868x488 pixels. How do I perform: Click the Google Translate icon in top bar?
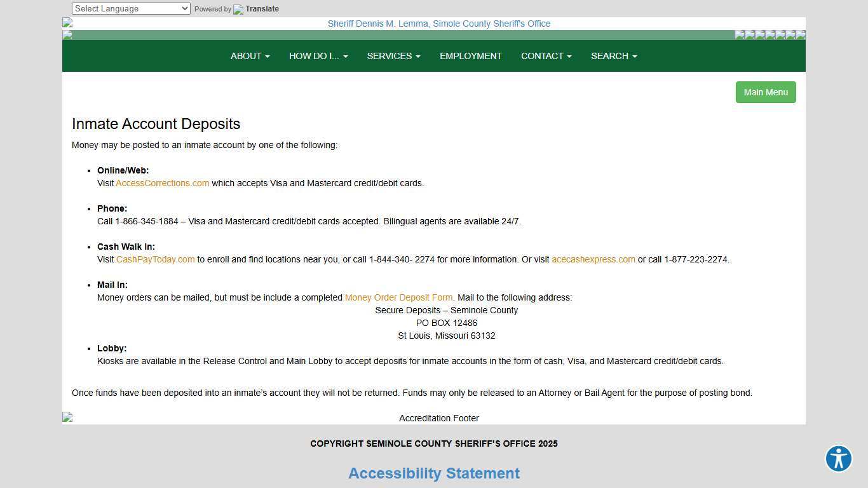[238, 9]
